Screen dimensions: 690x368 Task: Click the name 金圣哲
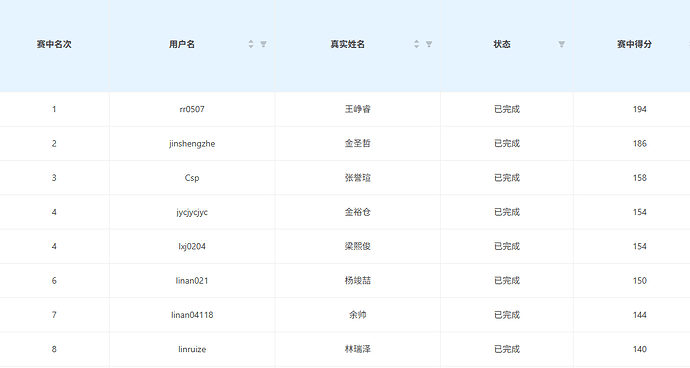coord(358,144)
